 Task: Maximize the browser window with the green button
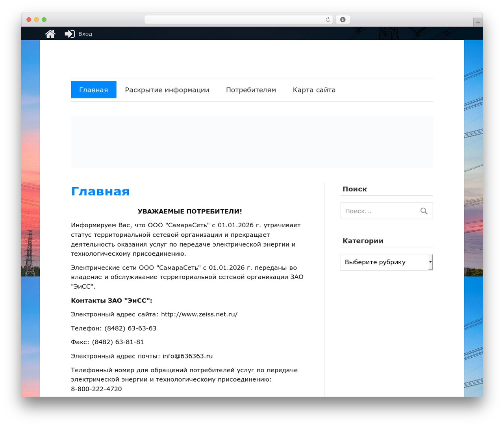tap(44, 20)
